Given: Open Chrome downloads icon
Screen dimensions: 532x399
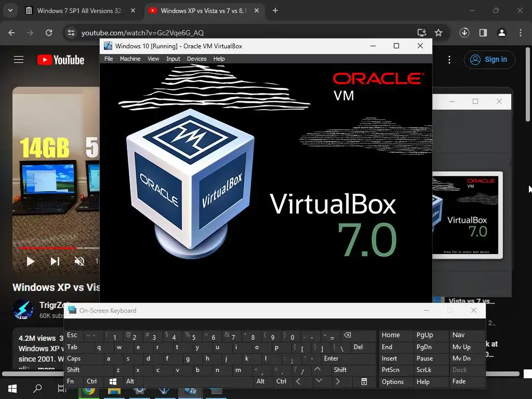Looking at the screenshot, I should (x=464, y=33).
